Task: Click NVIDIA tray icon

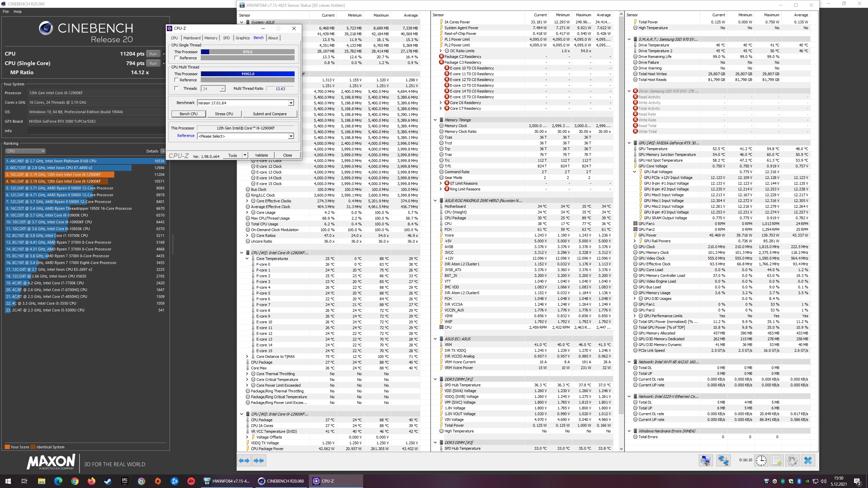Action: 807,481
